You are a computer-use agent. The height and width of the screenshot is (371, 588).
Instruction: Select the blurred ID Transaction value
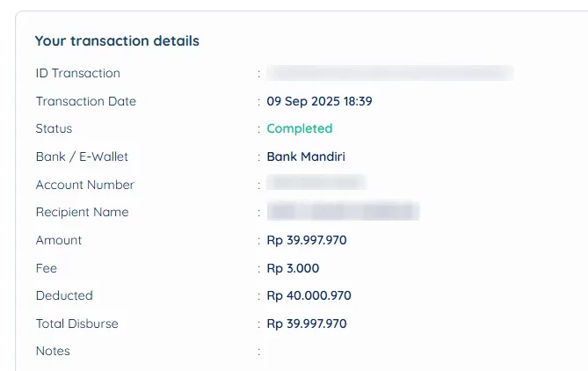click(390, 73)
